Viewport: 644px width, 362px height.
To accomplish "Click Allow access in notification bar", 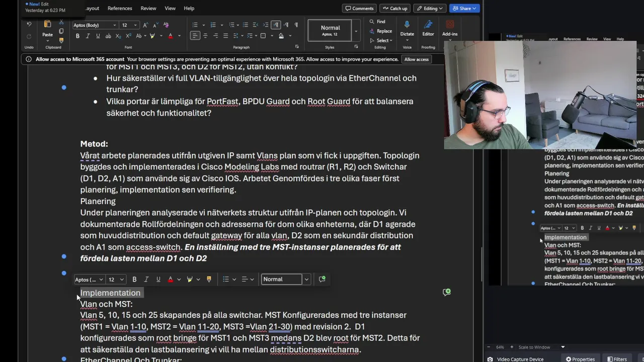I will 417,59.
